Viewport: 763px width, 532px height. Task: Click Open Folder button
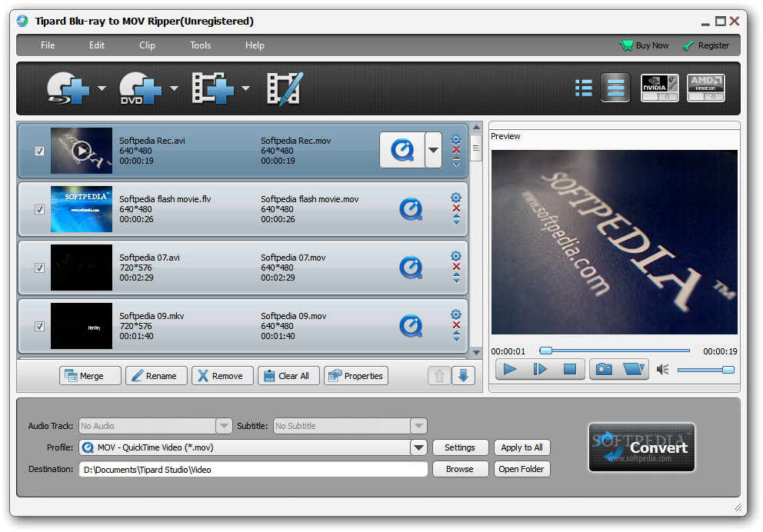pos(521,469)
